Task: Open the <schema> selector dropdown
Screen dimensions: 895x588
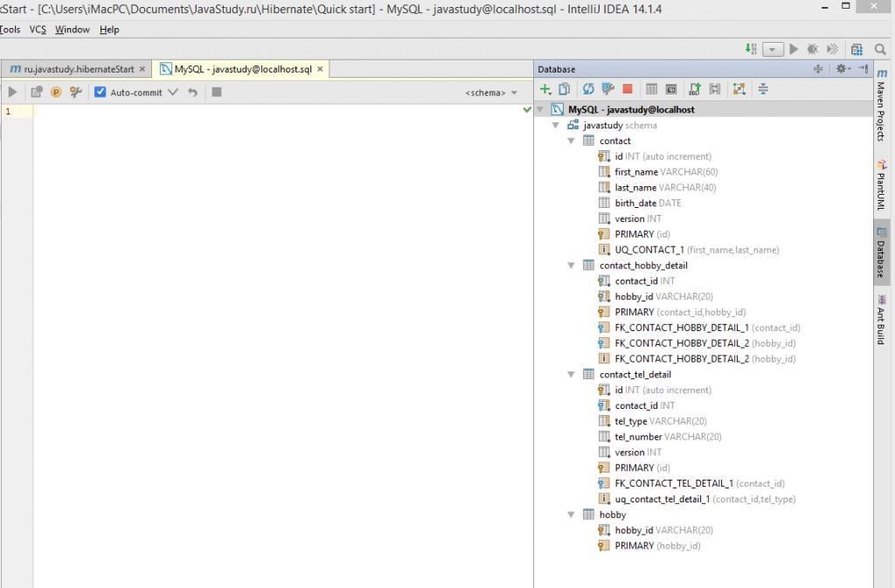Action: tap(491, 93)
